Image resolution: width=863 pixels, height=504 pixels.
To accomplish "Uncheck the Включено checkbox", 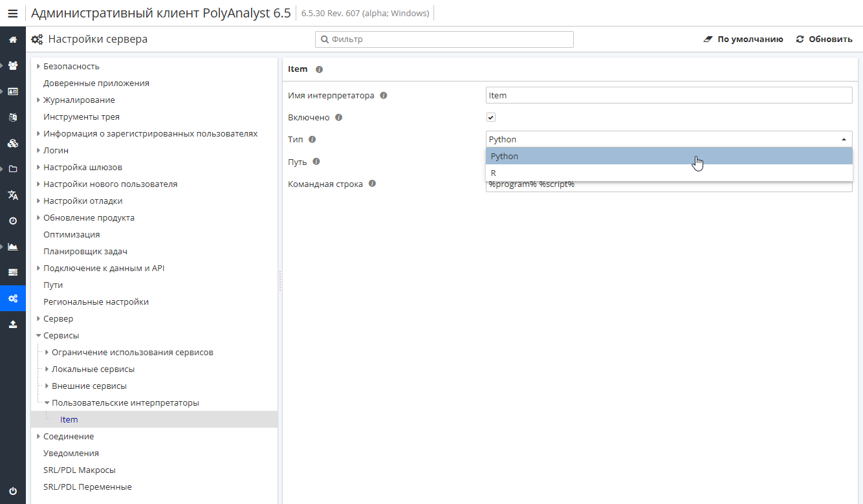I will [x=491, y=117].
